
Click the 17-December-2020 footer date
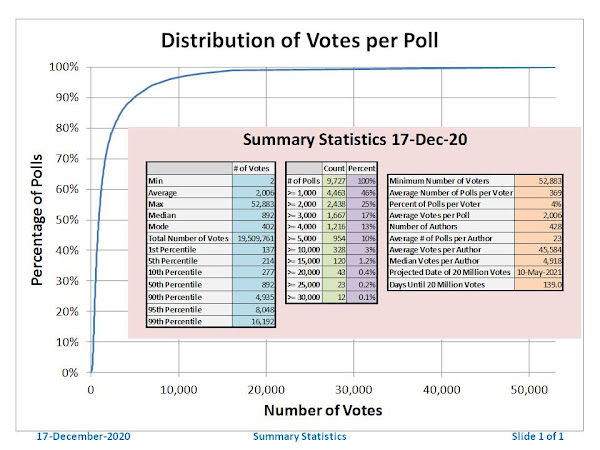pyautogui.click(x=83, y=436)
